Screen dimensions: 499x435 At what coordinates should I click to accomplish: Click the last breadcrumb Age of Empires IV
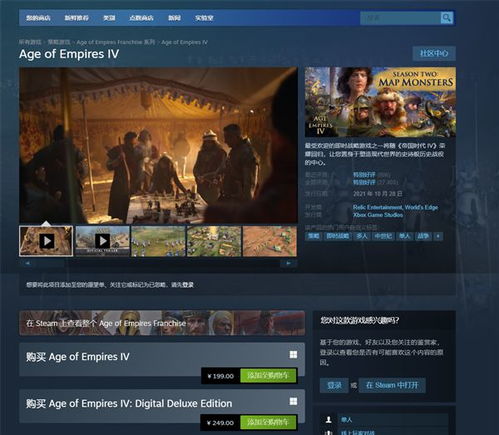tap(184, 42)
